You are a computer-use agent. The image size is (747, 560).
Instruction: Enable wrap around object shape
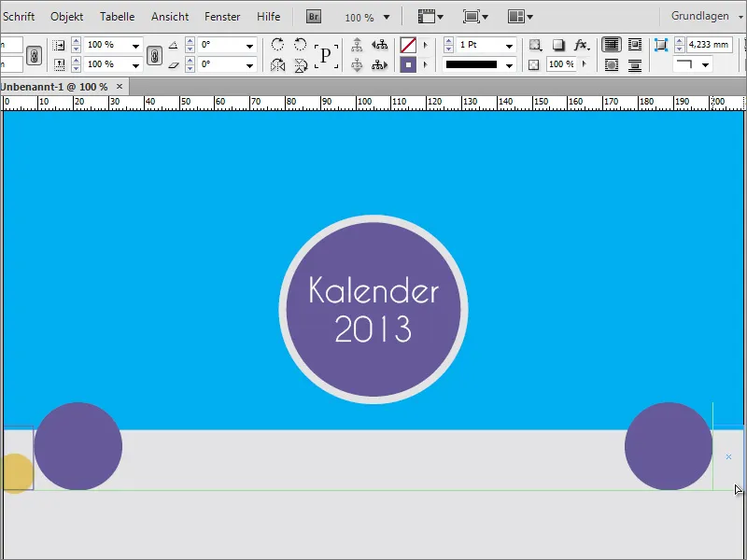click(x=612, y=64)
